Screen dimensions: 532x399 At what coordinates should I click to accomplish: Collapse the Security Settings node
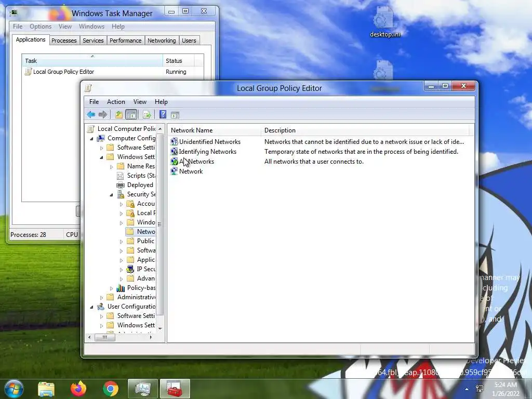coord(111,195)
